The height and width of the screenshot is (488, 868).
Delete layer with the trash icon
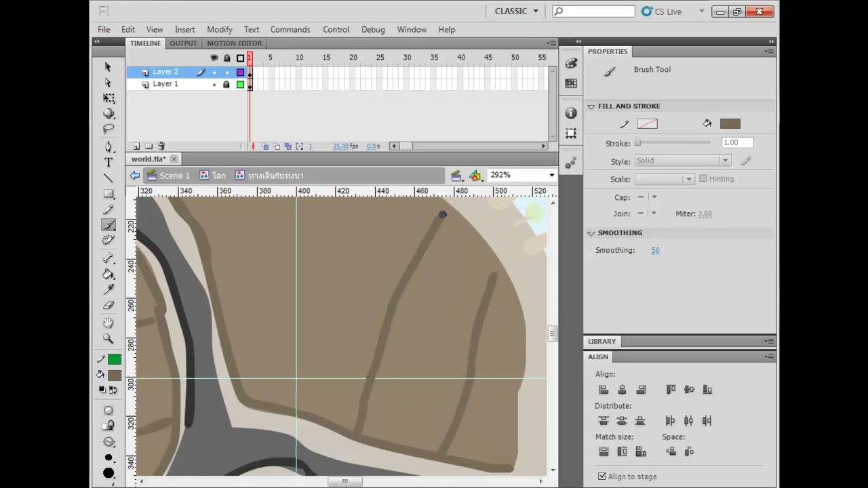(x=161, y=146)
